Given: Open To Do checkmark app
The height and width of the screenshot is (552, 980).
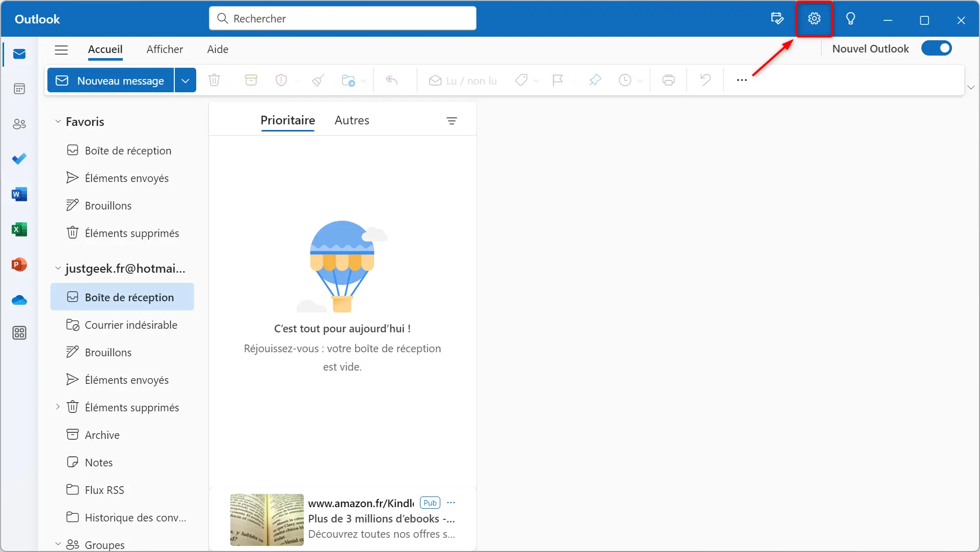Looking at the screenshot, I should 19,159.
